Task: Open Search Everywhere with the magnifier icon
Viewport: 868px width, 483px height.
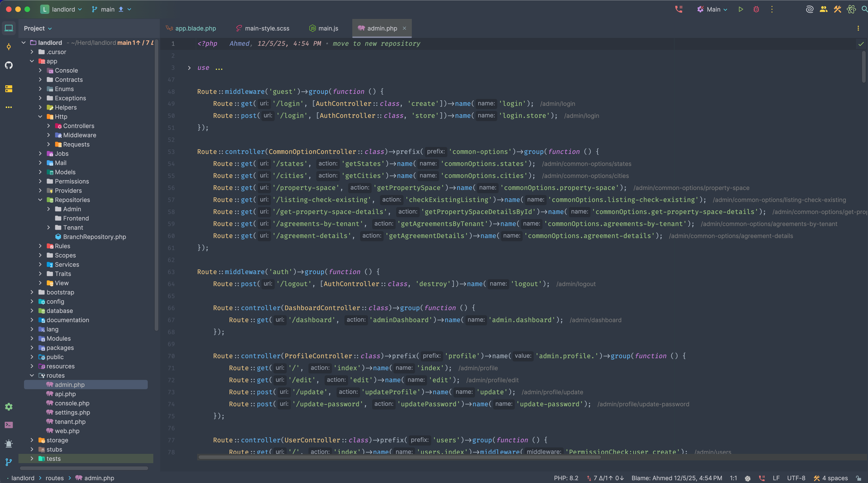Action: click(x=864, y=9)
